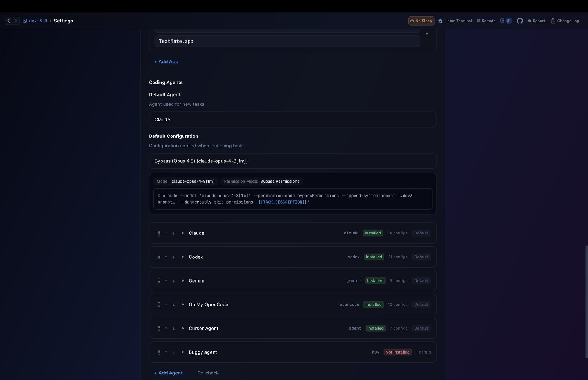Expand the Gemini agent row
Viewport: 588px width, 380px height.
[x=183, y=281]
